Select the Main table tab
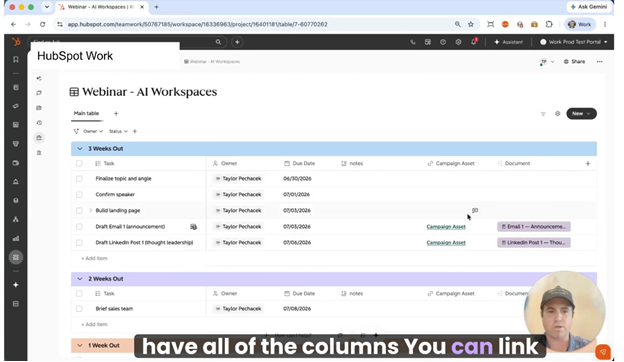624x362 pixels. 86,113
